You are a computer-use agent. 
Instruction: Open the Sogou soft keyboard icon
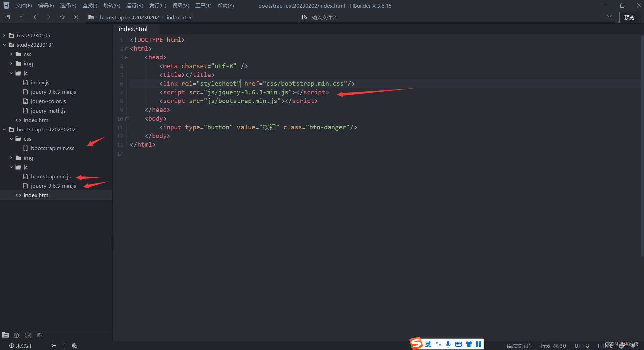(459, 344)
